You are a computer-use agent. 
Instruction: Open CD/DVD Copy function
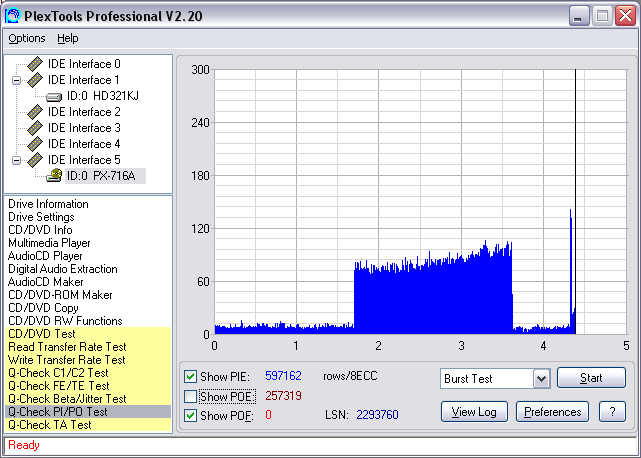click(x=43, y=308)
